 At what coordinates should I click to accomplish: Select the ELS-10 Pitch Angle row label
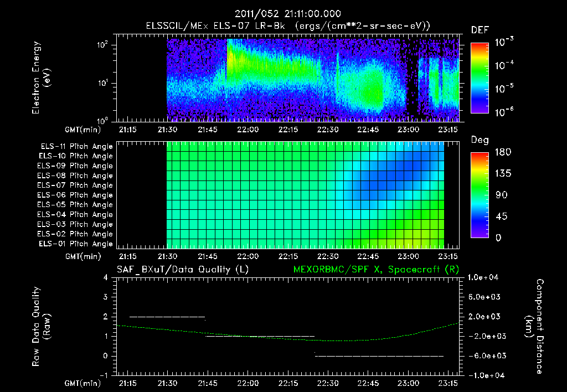(76, 156)
